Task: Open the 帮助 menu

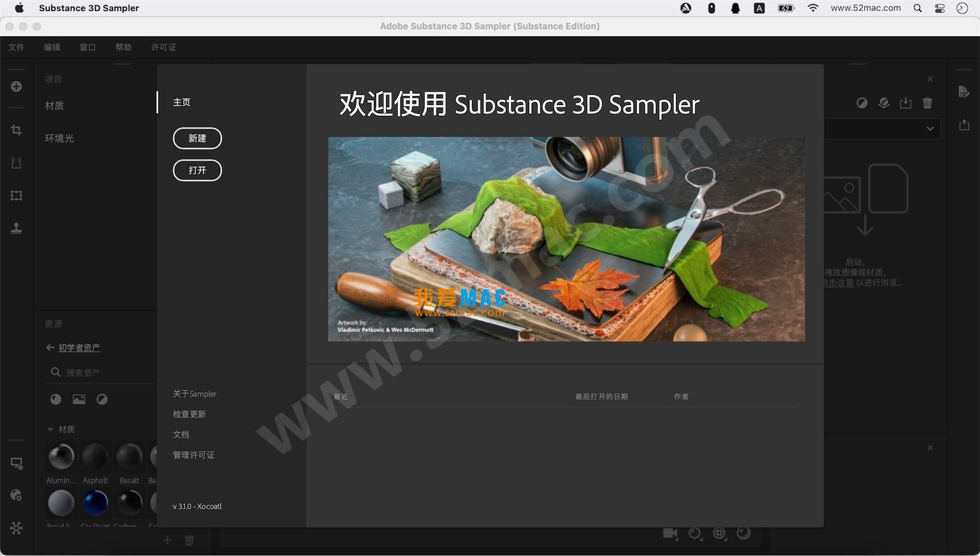Action: click(123, 47)
